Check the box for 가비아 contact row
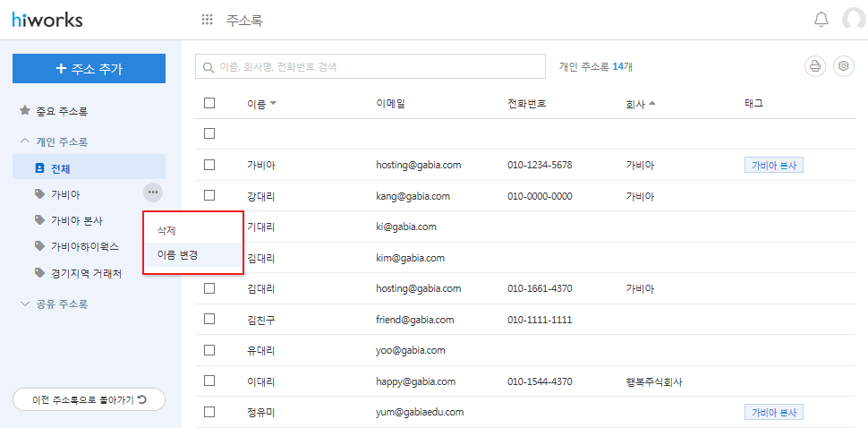Screen dimensions: 868x428 [209, 165]
